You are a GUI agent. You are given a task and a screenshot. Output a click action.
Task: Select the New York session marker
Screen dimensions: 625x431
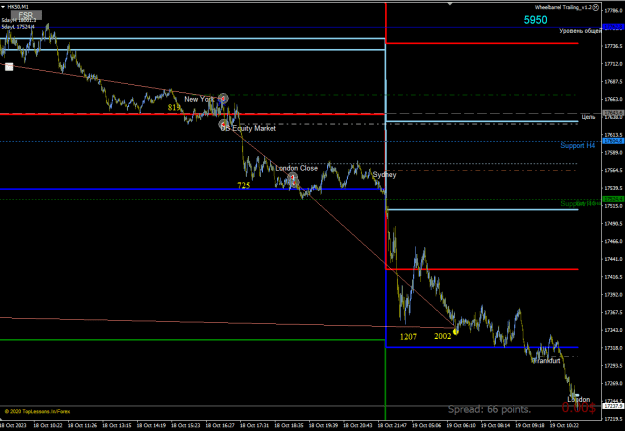click(223, 98)
